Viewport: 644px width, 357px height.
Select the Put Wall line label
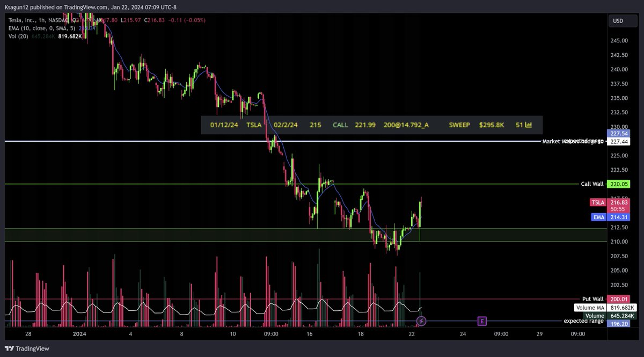click(593, 299)
